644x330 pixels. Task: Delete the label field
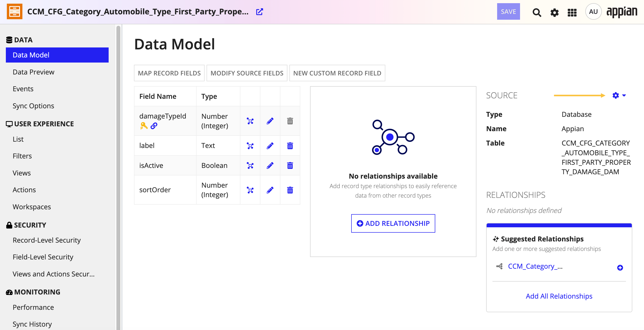pos(290,146)
